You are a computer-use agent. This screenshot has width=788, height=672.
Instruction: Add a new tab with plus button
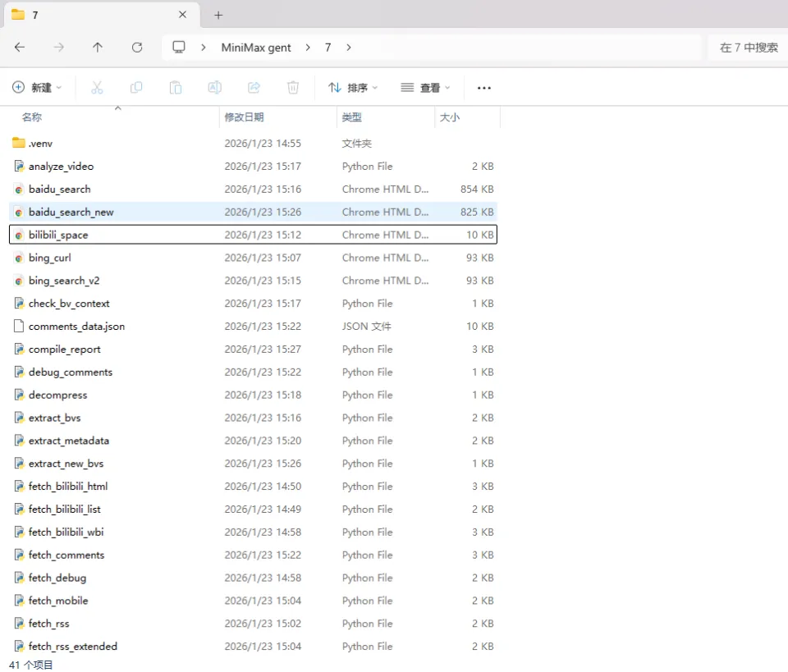[218, 15]
